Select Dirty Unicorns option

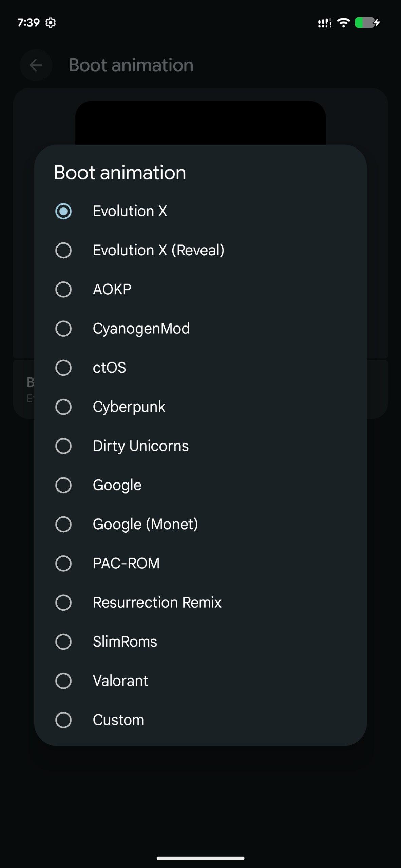click(x=63, y=446)
